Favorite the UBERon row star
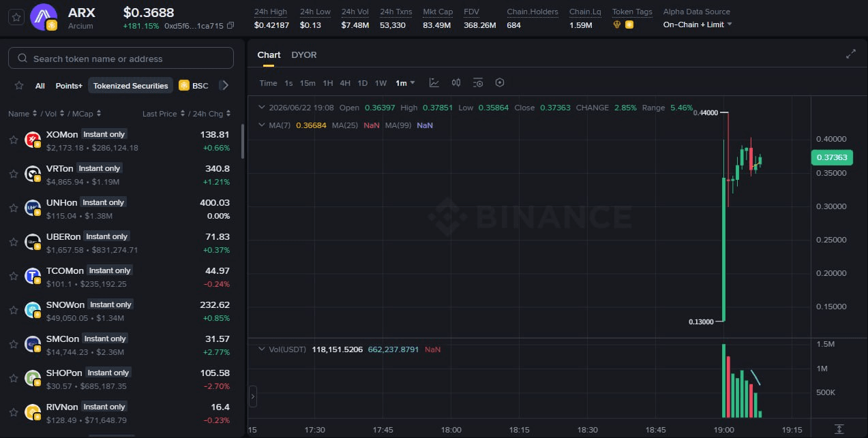The height and width of the screenshot is (438, 868). coord(13,242)
